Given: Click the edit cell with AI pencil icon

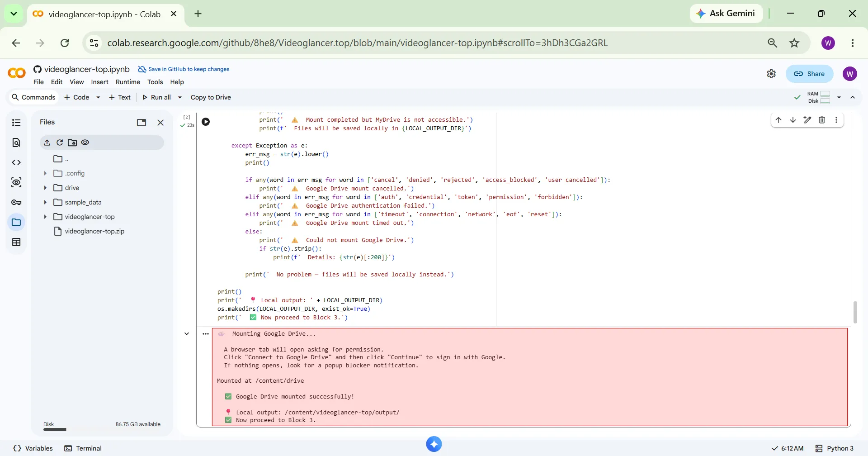Looking at the screenshot, I should point(807,120).
